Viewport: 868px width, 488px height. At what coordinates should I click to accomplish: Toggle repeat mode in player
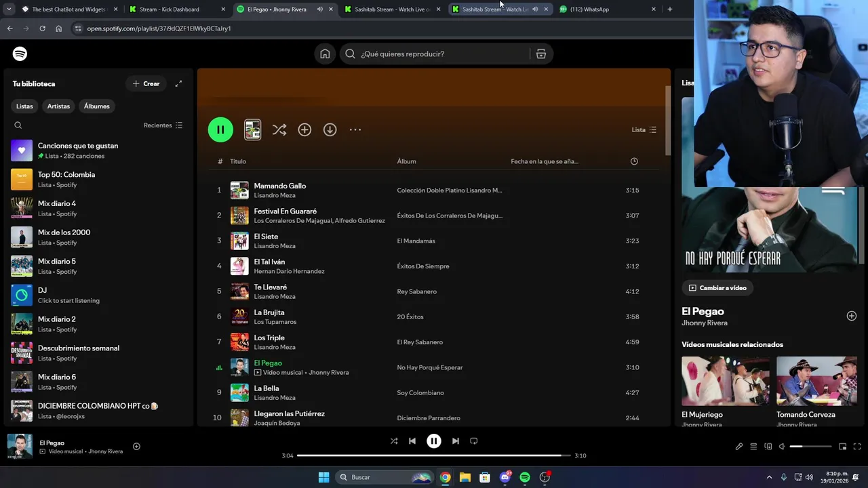coord(474,441)
